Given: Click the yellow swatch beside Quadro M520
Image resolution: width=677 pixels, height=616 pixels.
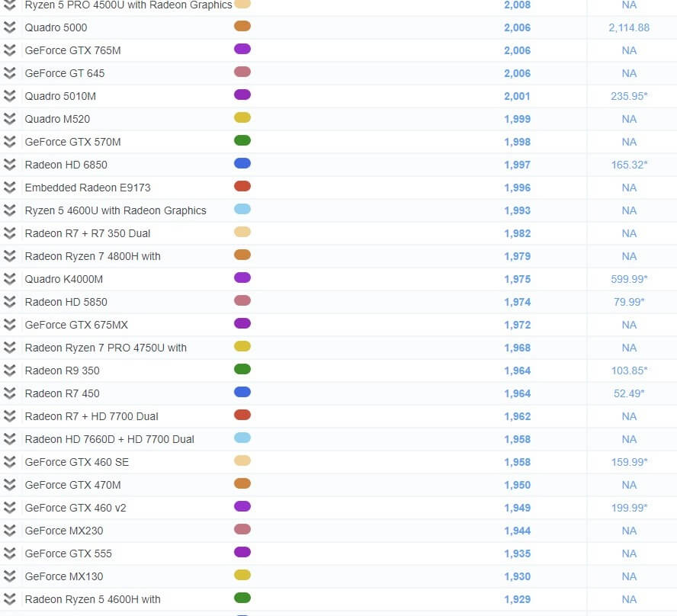Looking at the screenshot, I should click(x=242, y=117).
